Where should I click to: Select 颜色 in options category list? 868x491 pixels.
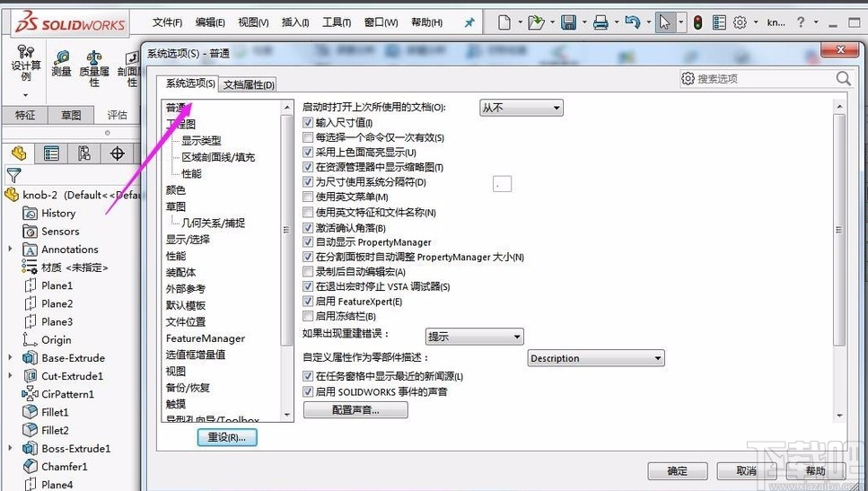[176, 190]
